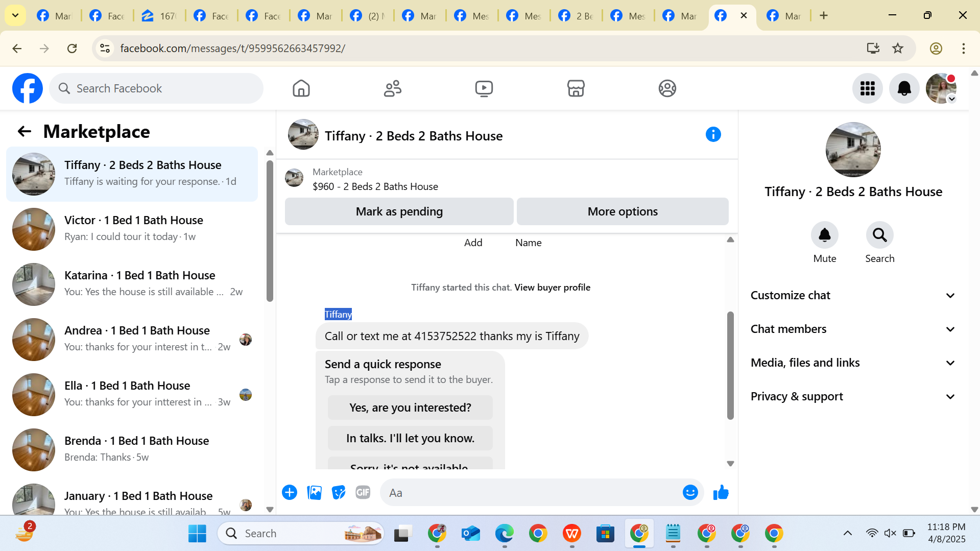Click the install app icon in address bar
Viewport: 980px width, 551px height.
pos(873,49)
